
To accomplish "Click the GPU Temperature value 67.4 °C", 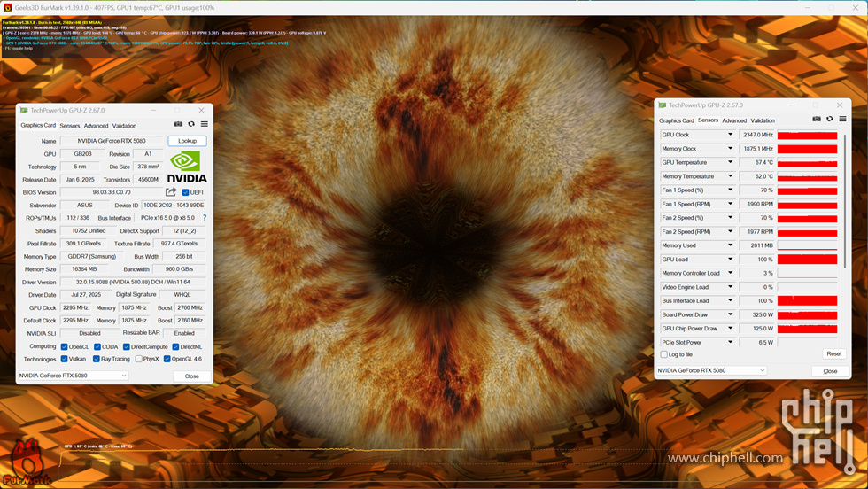I will click(756, 162).
